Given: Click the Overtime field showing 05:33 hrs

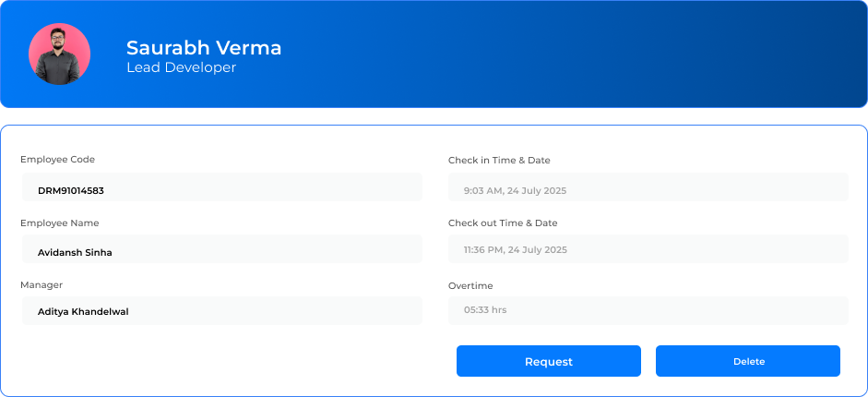Looking at the screenshot, I should point(648,310).
